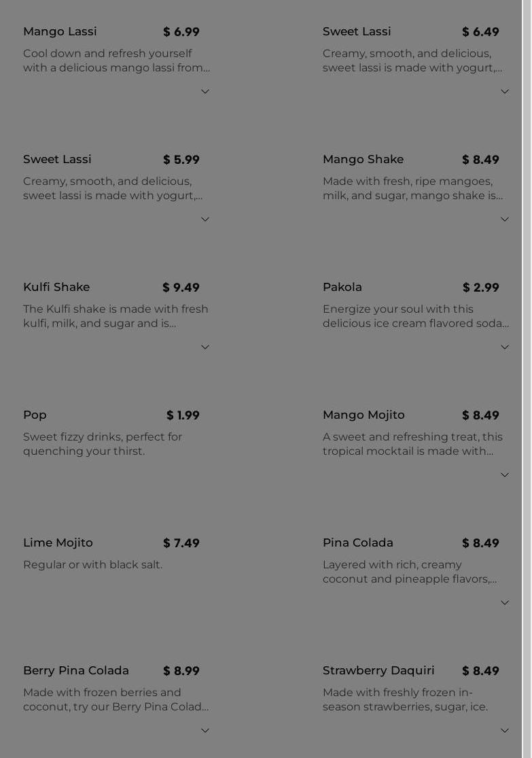Expand the Kulfi Shake description chevron
The height and width of the screenshot is (758, 532).
coord(205,347)
